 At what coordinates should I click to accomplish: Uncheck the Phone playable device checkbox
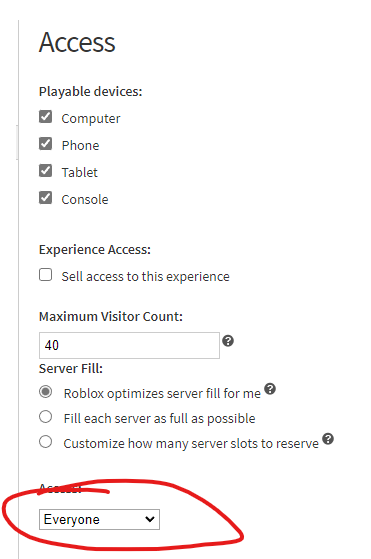[x=45, y=144]
